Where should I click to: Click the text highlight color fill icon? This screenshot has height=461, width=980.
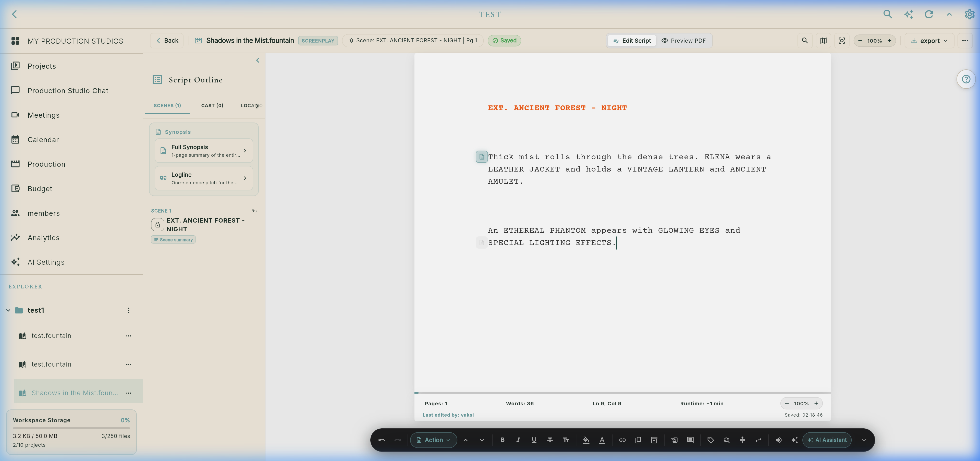586,440
